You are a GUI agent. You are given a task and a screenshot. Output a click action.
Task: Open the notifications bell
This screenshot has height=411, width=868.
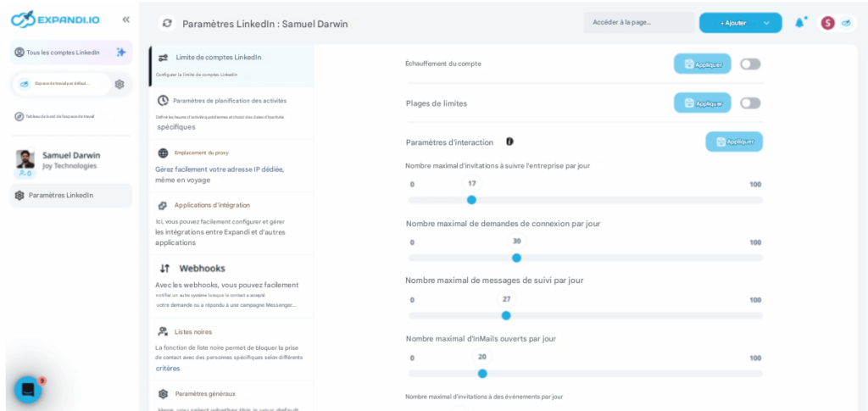pos(799,23)
